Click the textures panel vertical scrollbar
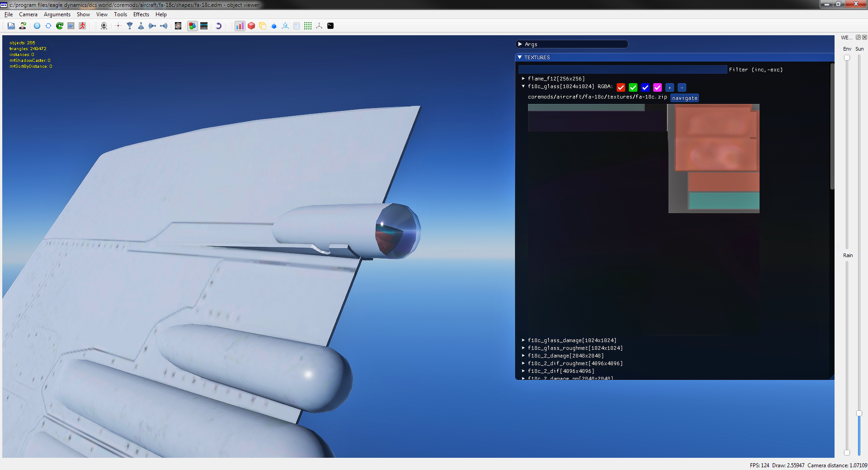Image resolution: width=868 pixels, height=470 pixels. 832,127
